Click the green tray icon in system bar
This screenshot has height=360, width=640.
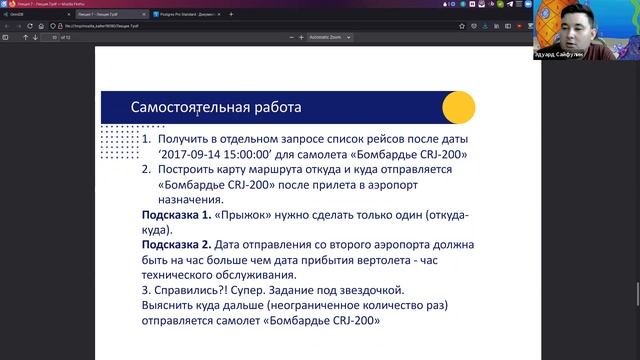point(500,4)
